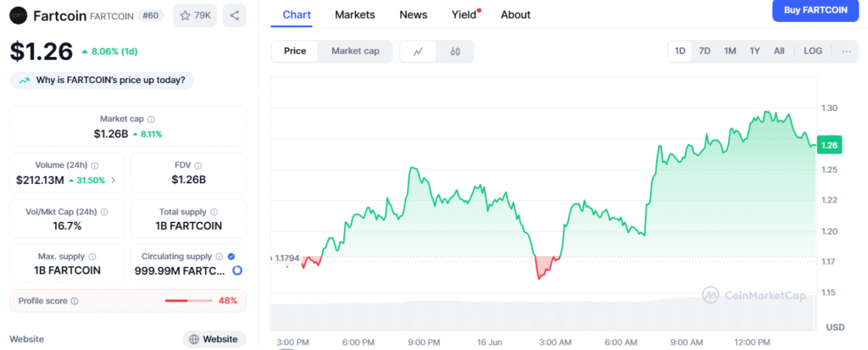The height and width of the screenshot is (350, 868).
Task: Click the 999.99M FARTC... supply value
Action: (180, 271)
